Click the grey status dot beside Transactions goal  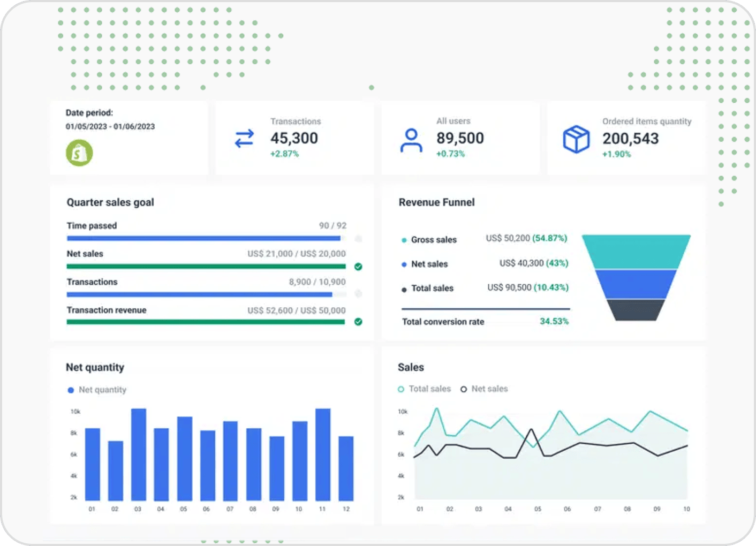tap(358, 294)
